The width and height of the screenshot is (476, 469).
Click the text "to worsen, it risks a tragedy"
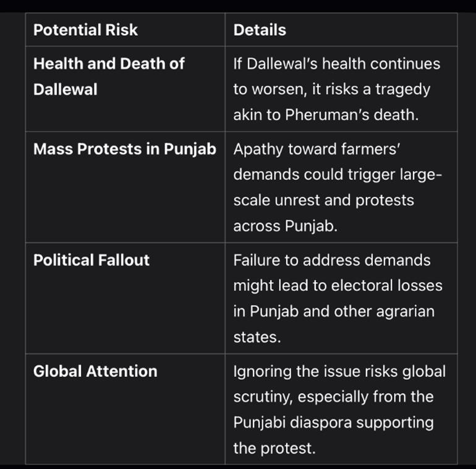(331, 90)
